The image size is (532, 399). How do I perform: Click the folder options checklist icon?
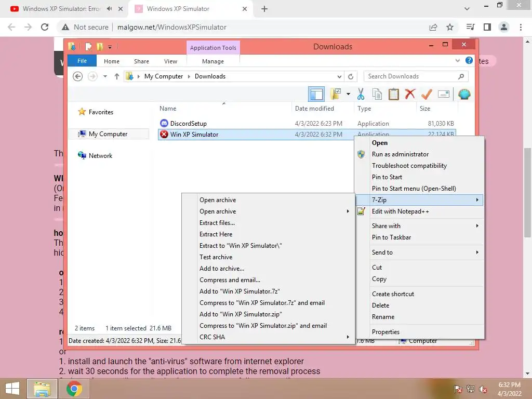click(x=335, y=94)
